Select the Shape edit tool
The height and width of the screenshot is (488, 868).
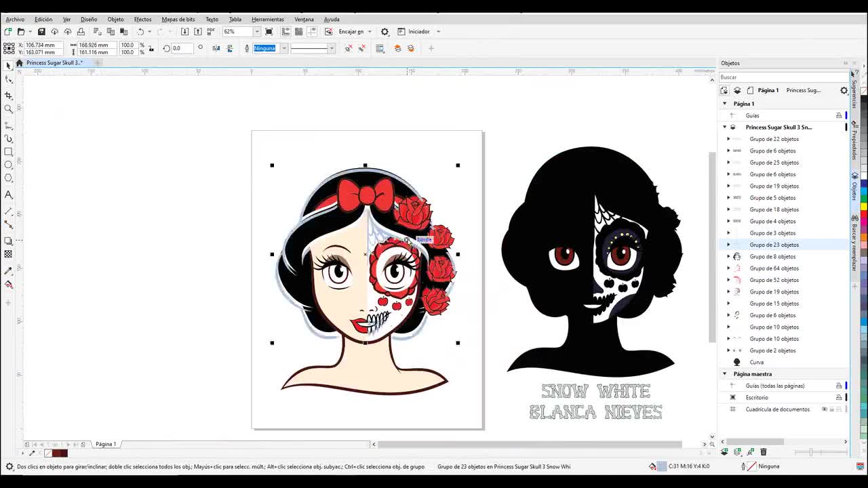(8, 80)
